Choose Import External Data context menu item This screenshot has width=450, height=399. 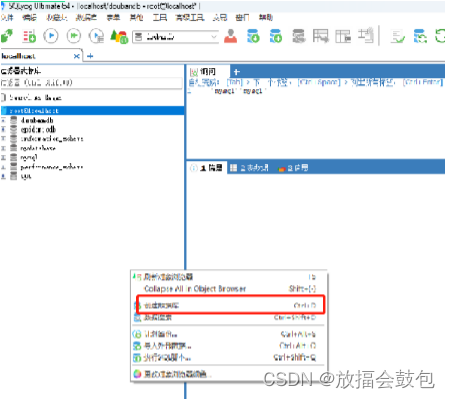(229, 346)
